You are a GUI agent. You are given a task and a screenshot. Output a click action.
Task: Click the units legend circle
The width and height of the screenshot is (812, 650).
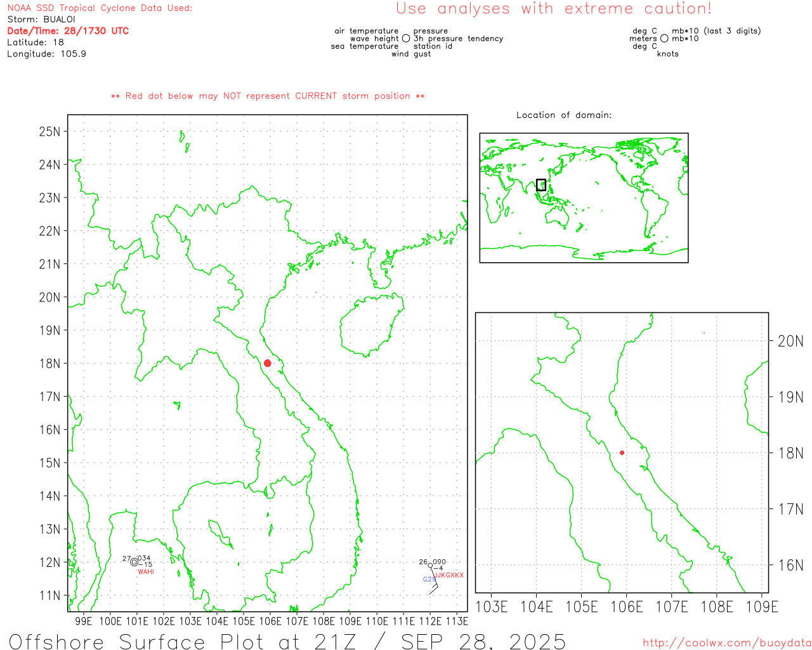(664, 39)
